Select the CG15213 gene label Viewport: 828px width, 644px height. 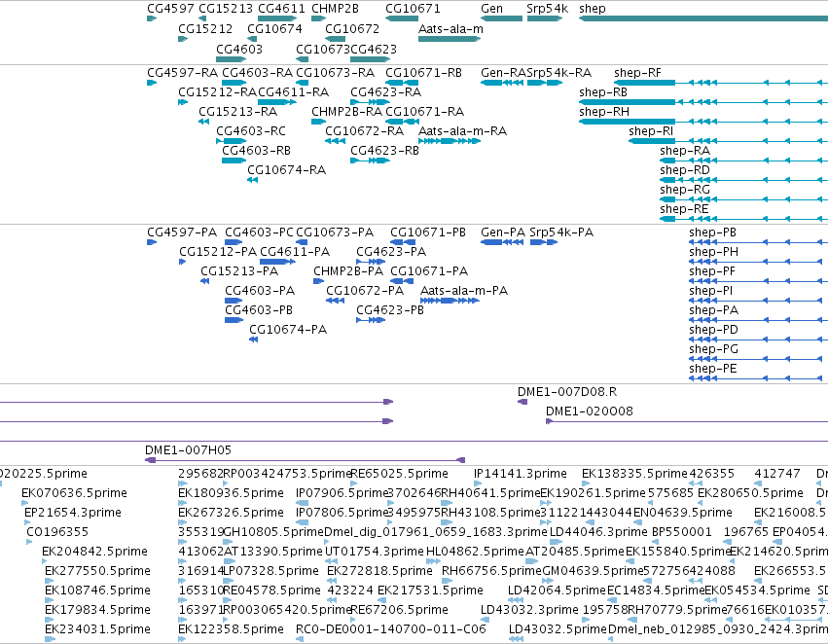[226, 9]
